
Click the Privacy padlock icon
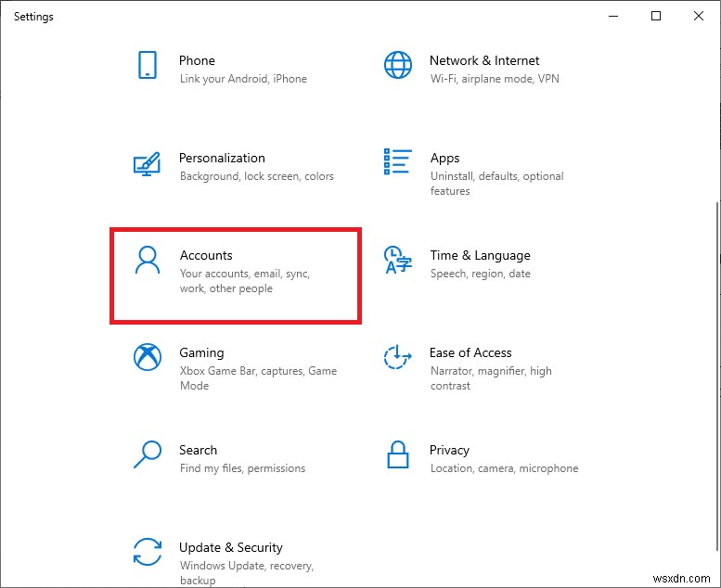(397, 454)
